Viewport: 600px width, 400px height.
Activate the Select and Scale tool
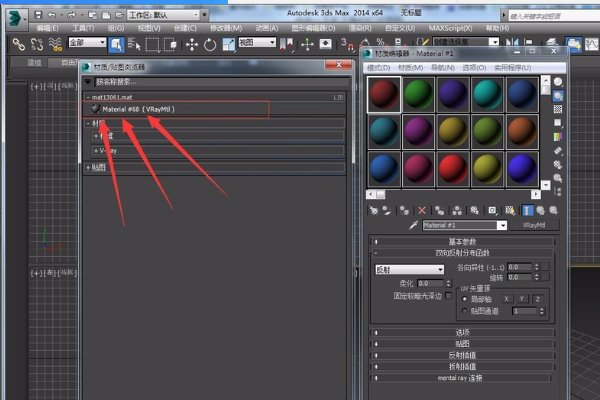(x=228, y=45)
